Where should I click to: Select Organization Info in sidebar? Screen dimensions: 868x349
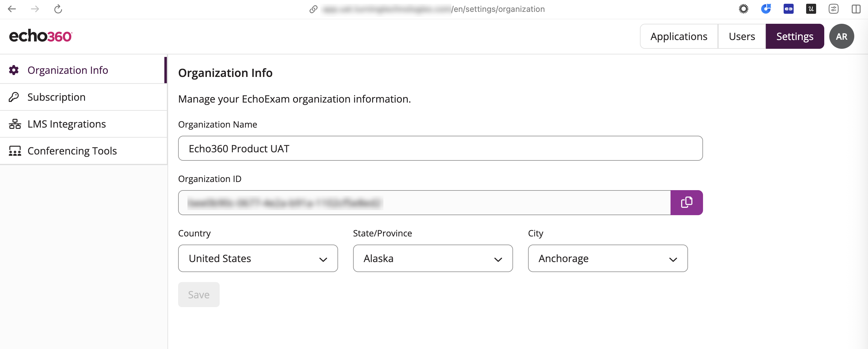[x=83, y=70]
